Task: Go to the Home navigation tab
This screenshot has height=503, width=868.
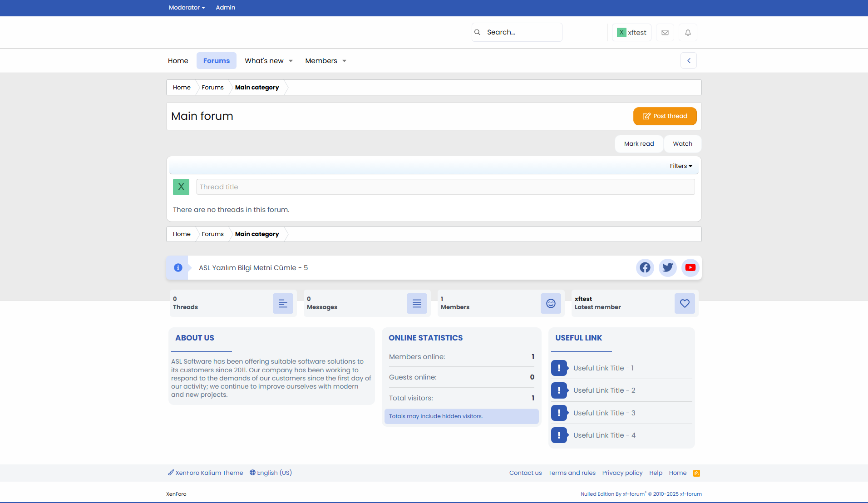Action: coord(178,61)
